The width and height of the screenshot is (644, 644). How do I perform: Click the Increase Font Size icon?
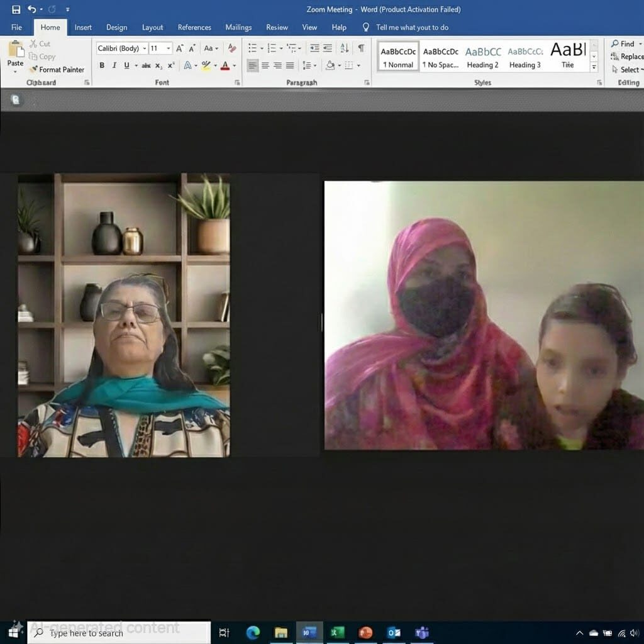coord(180,48)
